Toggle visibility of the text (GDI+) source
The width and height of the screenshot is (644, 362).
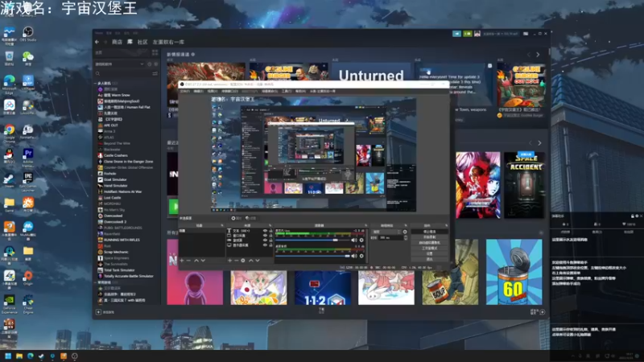point(265,231)
